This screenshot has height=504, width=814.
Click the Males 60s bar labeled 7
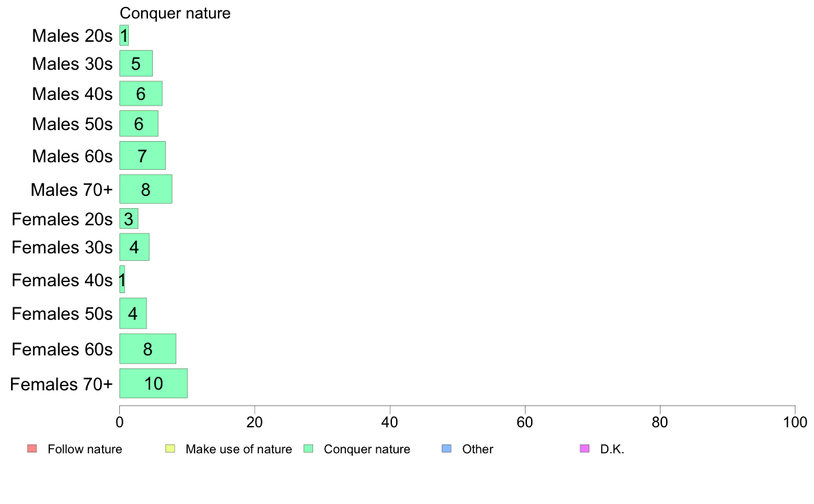[143, 155]
